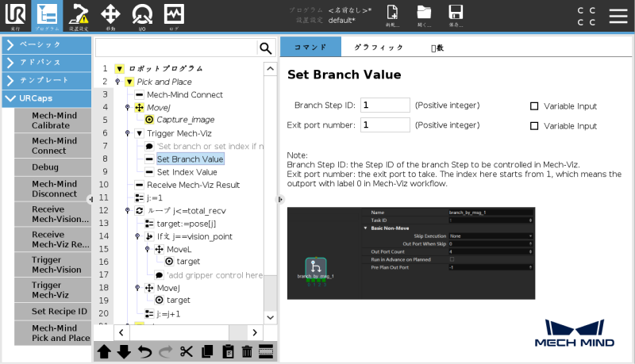Select the j:=j+1 assignment node

[168, 314]
